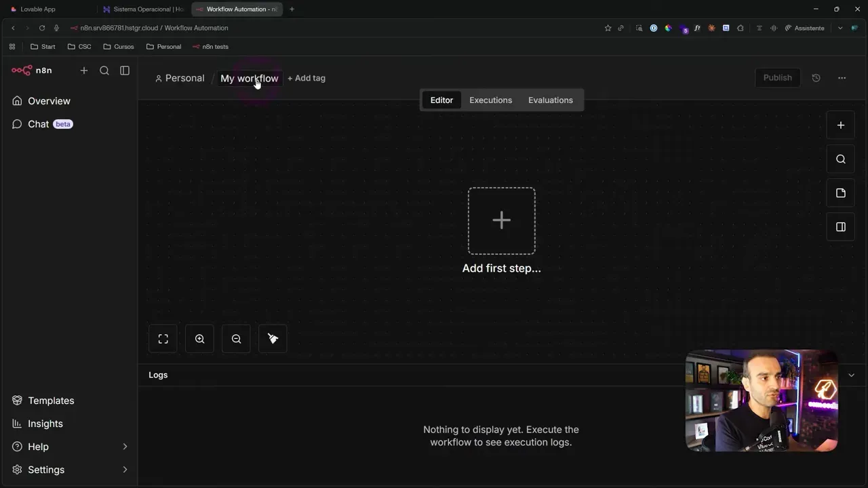Collapse the Logs panel
The width and height of the screenshot is (868, 488).
click(851, 375)
